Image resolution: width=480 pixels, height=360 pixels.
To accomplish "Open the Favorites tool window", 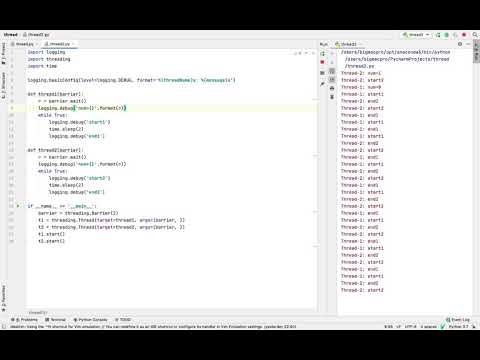I will (4, 298).
